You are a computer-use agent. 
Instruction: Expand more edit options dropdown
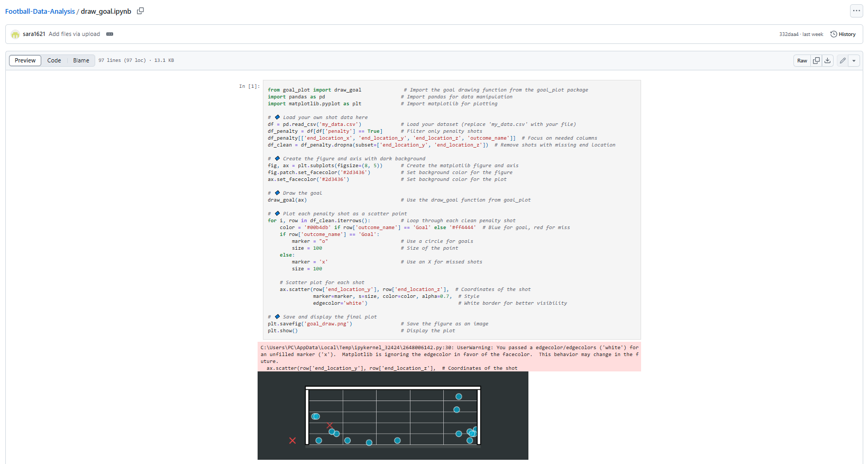pos(854,61)
